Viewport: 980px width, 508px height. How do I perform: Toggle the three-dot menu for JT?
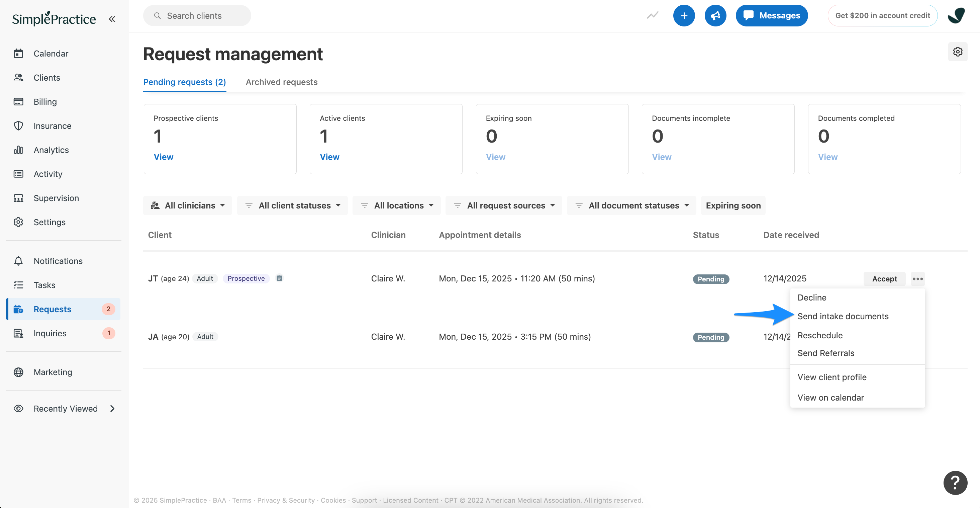(917, 279)
